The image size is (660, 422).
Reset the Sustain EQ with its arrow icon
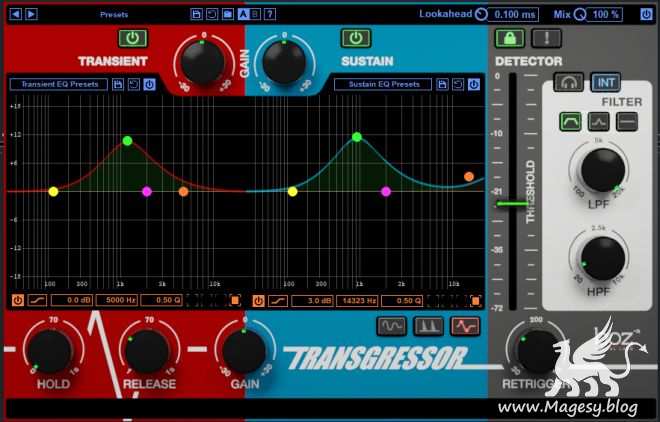point(458,85)
